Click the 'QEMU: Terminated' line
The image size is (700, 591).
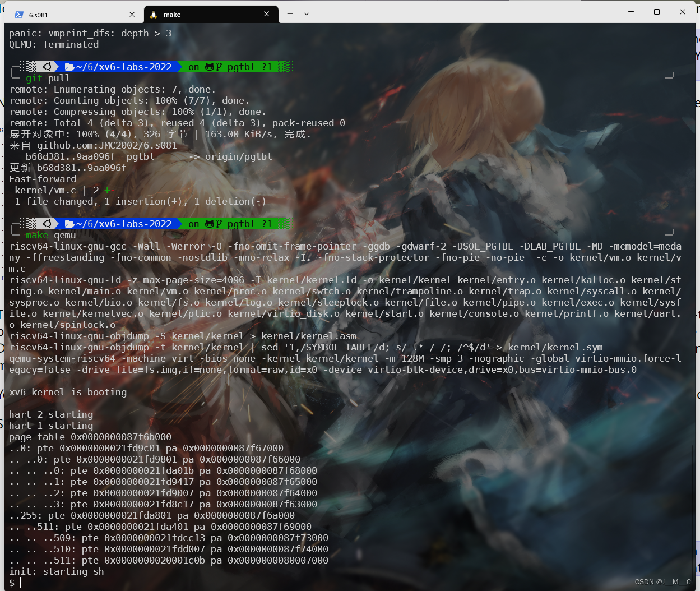(x=54, y=44)
